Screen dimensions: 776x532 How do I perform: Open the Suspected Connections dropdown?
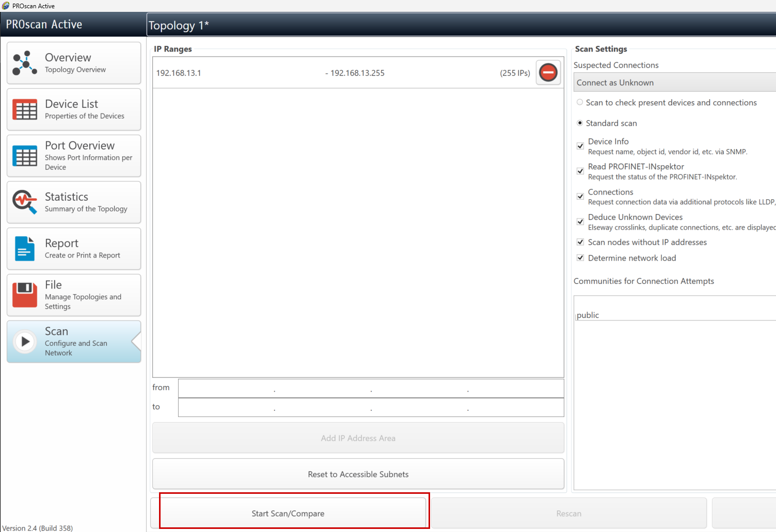(675, 83)
